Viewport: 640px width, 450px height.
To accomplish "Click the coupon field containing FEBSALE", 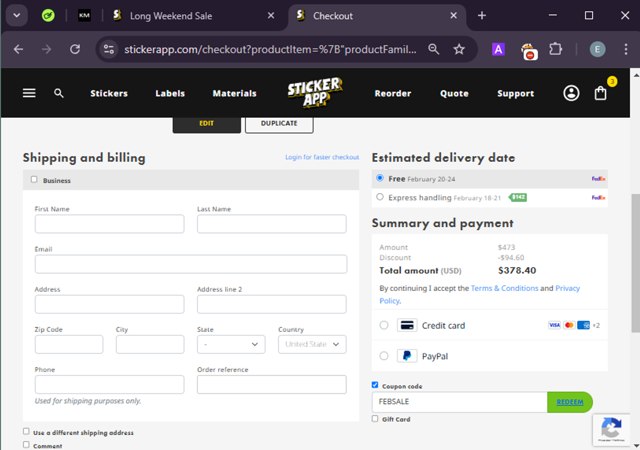I will (459, 402).
